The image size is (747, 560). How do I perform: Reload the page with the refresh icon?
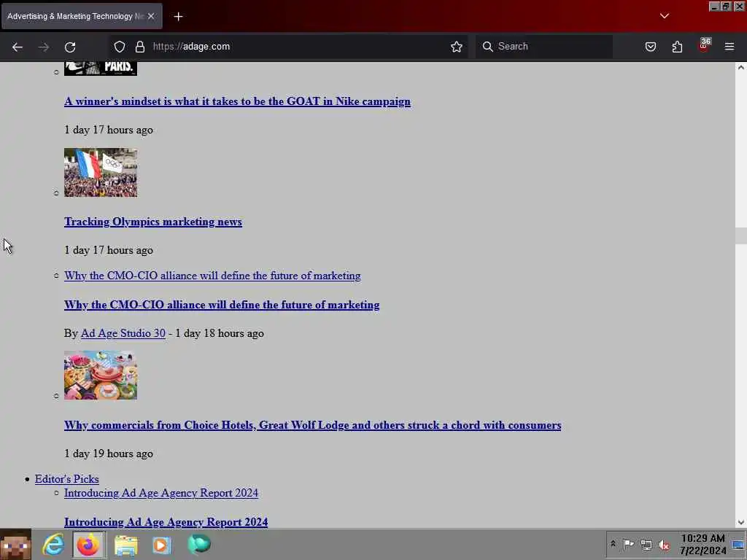coord(70,47)
